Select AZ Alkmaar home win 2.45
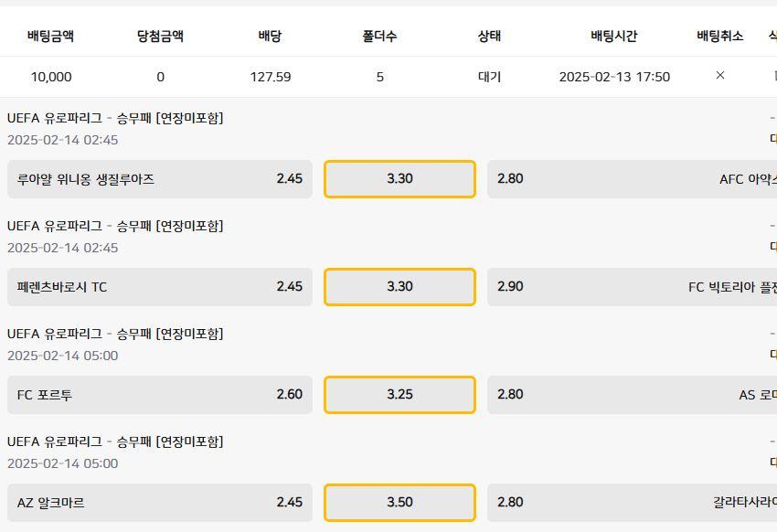 [160, 503]
